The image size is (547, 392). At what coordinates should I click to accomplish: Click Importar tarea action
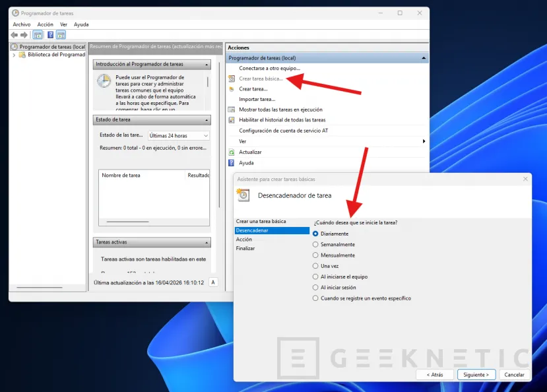[257, 100]
